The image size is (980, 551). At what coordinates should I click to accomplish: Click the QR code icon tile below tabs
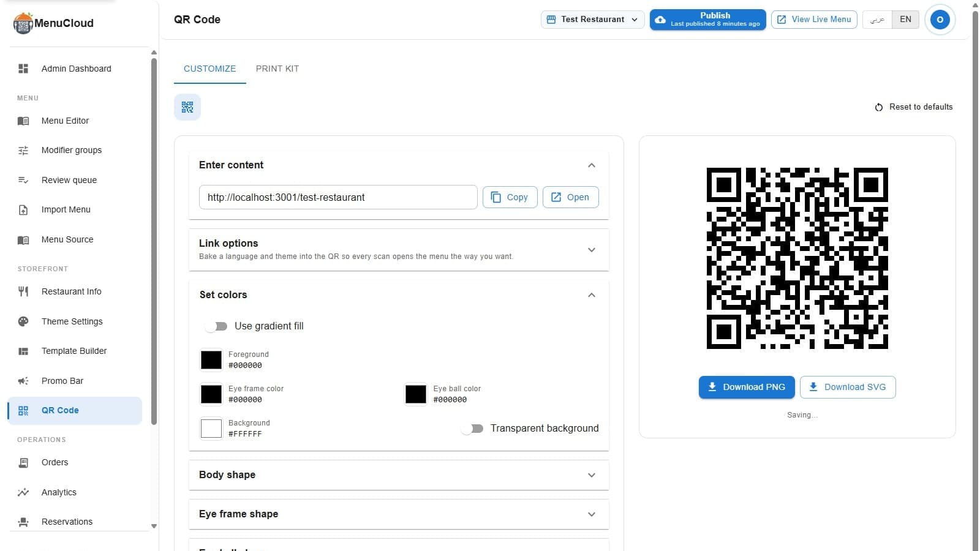[187, 107]
